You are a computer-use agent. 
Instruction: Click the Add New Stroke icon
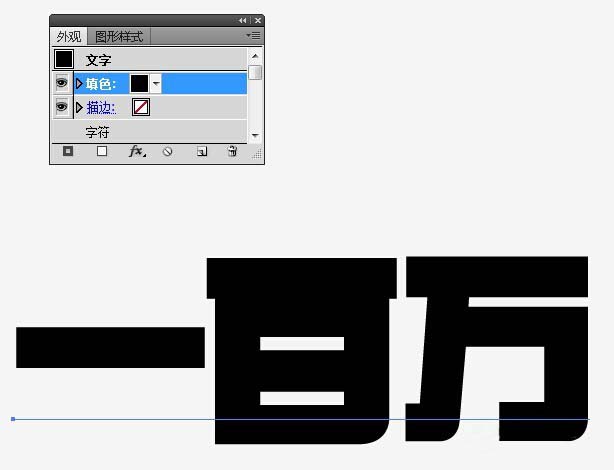pyautogui.click(x=68, y=151)
